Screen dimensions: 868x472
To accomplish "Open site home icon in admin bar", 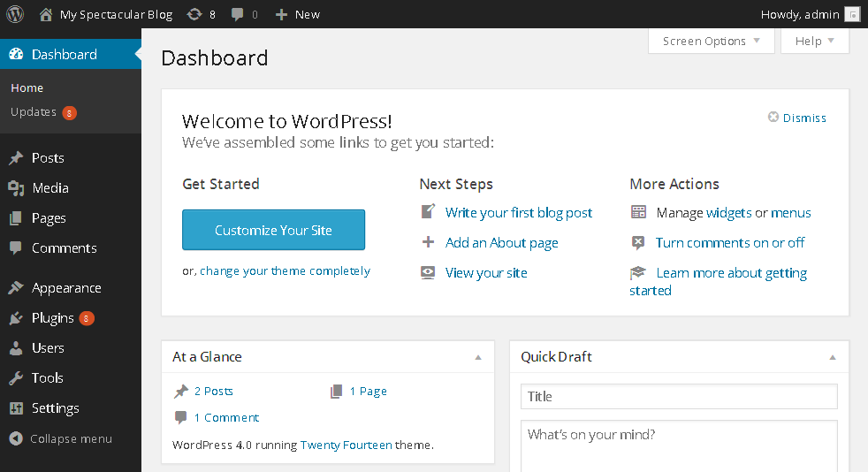I will 46,14.
